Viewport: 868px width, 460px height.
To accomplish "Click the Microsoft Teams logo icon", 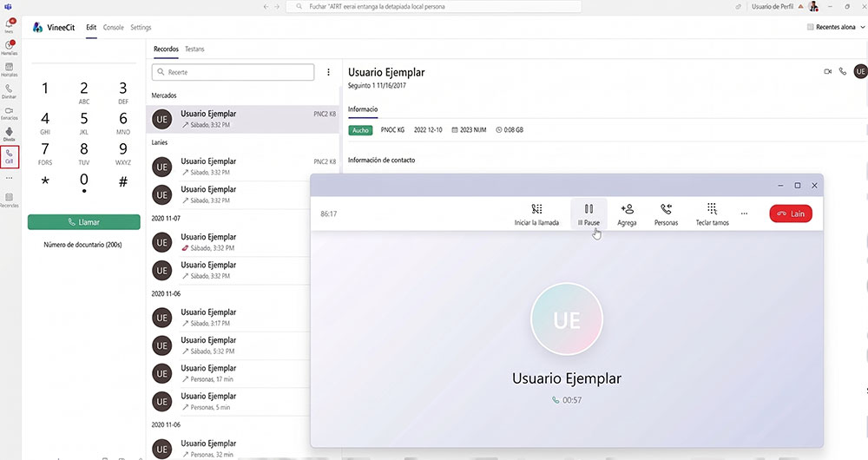I will tap(9, 7).
